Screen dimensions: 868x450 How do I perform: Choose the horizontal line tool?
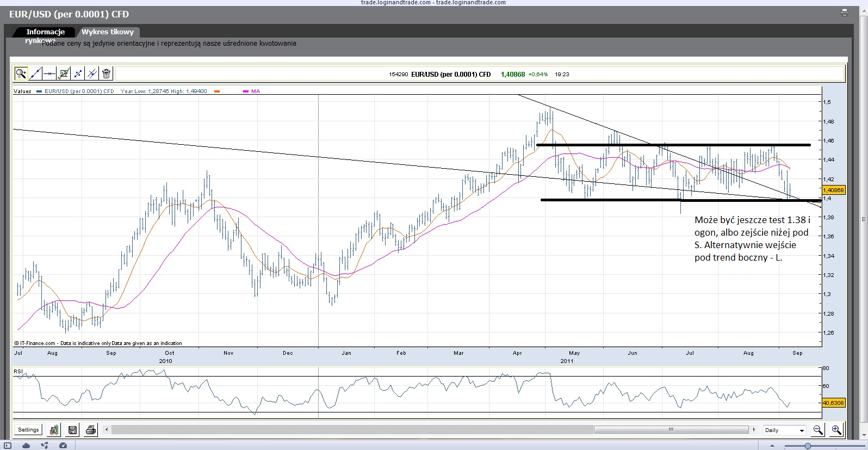(49, 73)
